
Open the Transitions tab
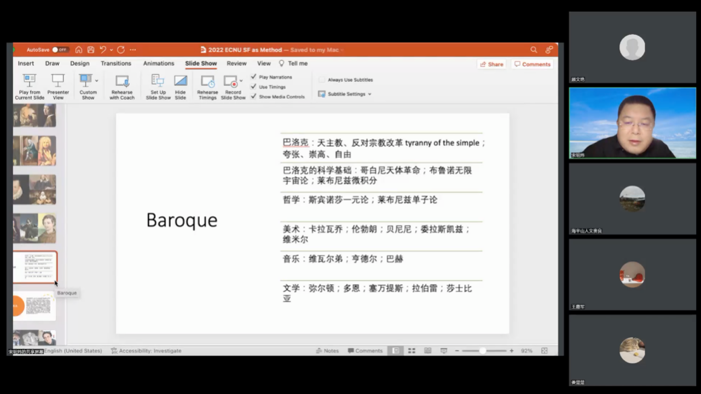click(116, 64)
